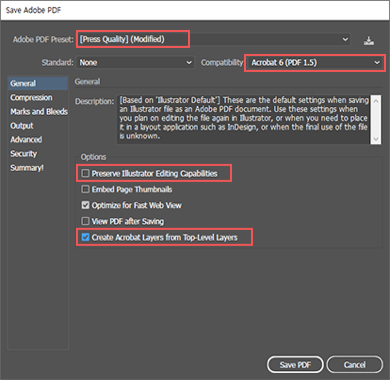This screenshot has width=390, height=380.
Task: Click the Save PDF button
Action: (x=295, y=365)
